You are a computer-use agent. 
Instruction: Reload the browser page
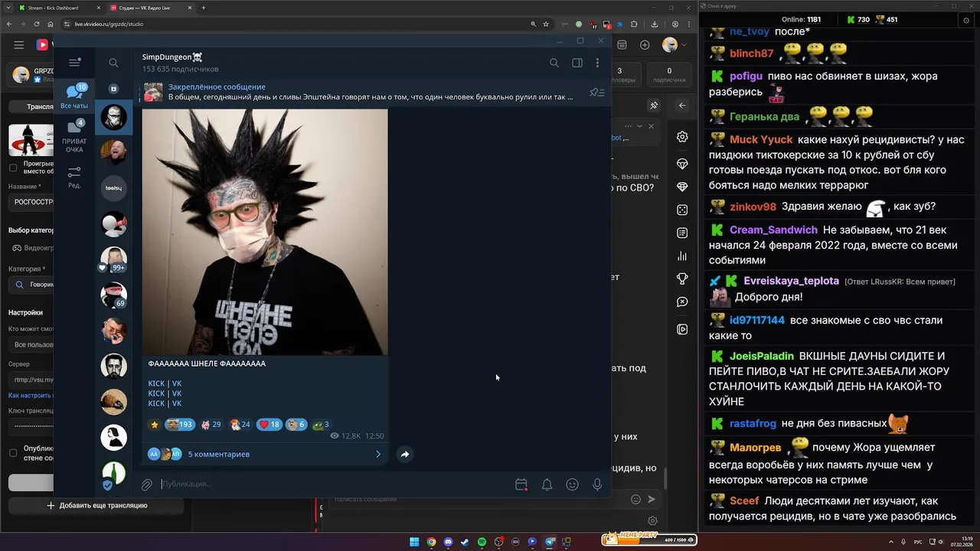[x=38, y=24]
